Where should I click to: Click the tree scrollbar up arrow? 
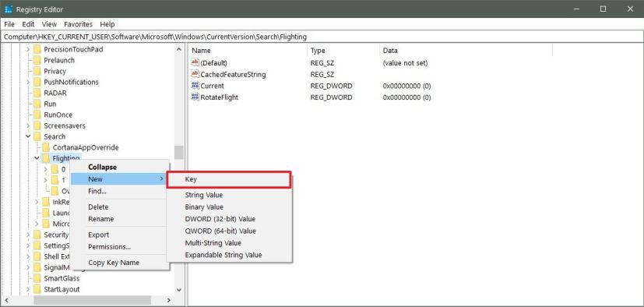(178, 49)
